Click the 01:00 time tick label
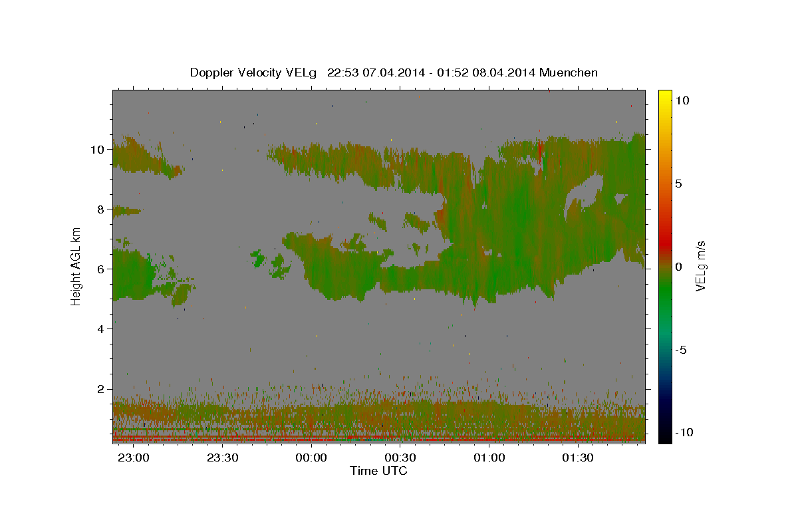 point(489,458)
